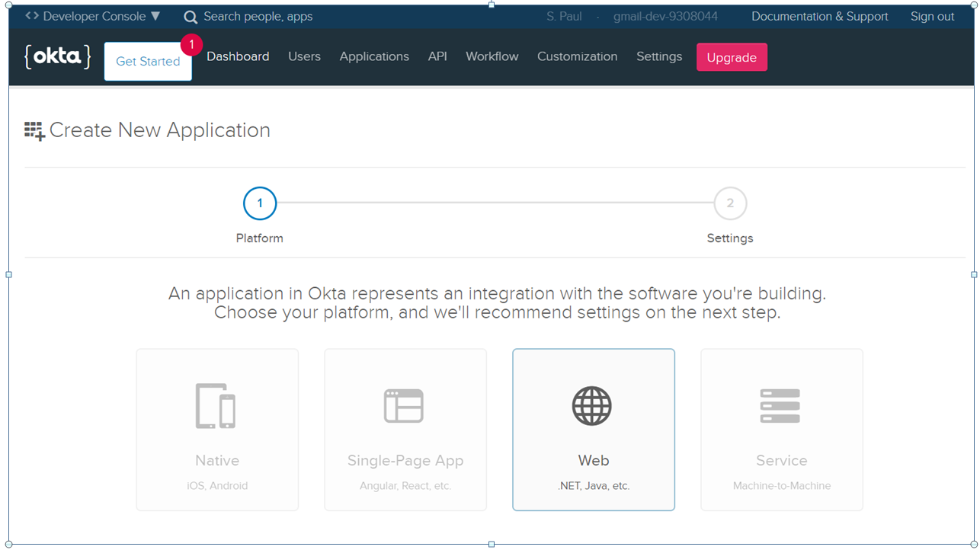Choose the Native platform option

pos(217,429)
